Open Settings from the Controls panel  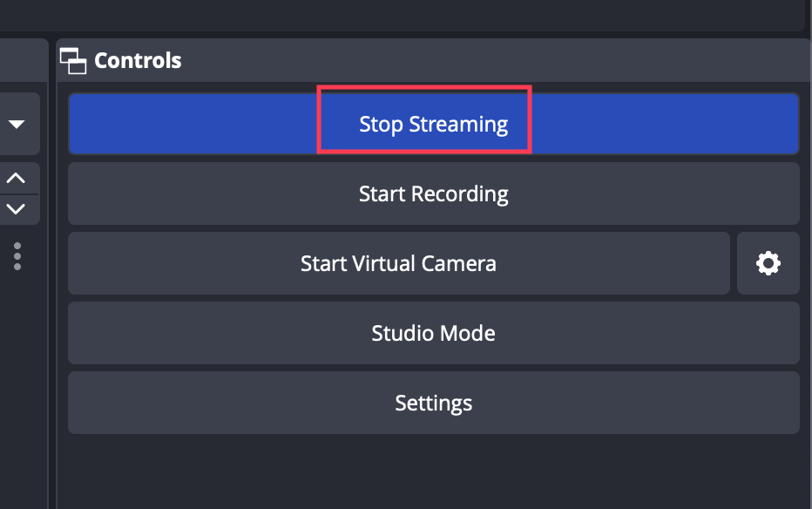(433, 403)
